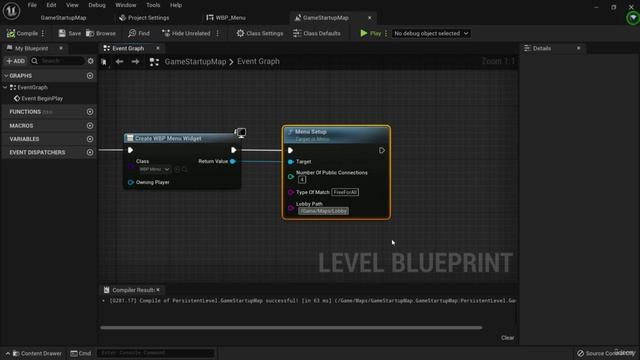Add a new event dispatcher

click(90, 152)
